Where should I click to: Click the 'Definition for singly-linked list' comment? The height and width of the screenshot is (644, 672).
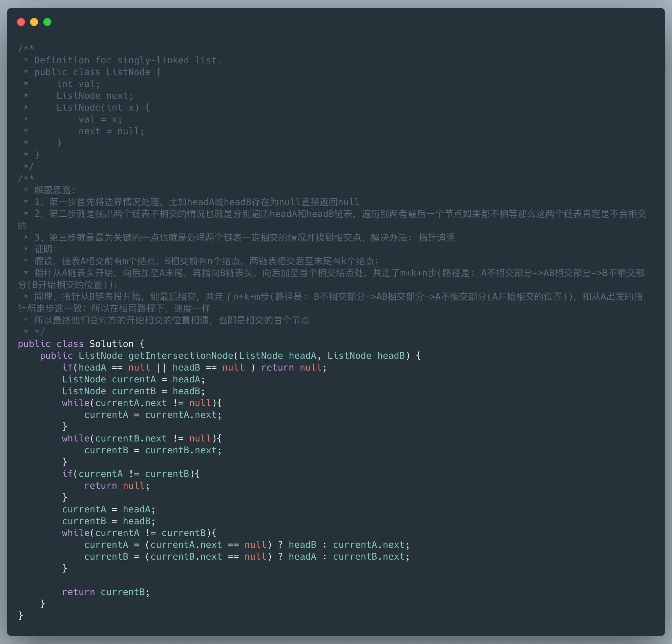click(x=128, y=60)
